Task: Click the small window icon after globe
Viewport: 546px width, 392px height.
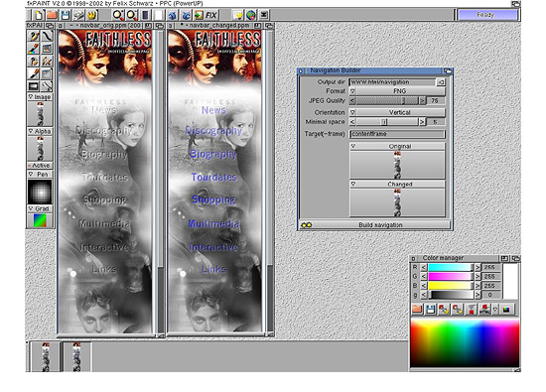Action: pos(264,15)
